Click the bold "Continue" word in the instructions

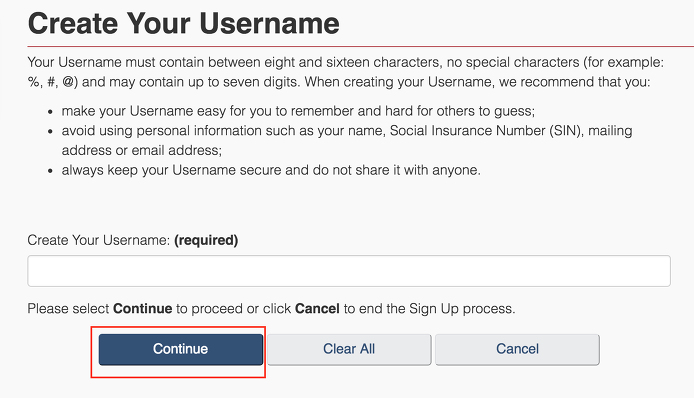tap(143, 309)
